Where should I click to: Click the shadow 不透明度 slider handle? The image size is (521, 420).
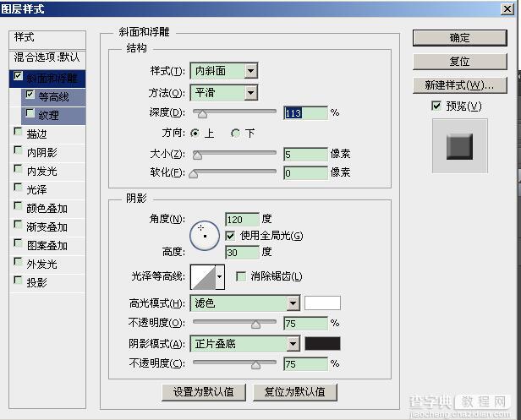[255, 365]
